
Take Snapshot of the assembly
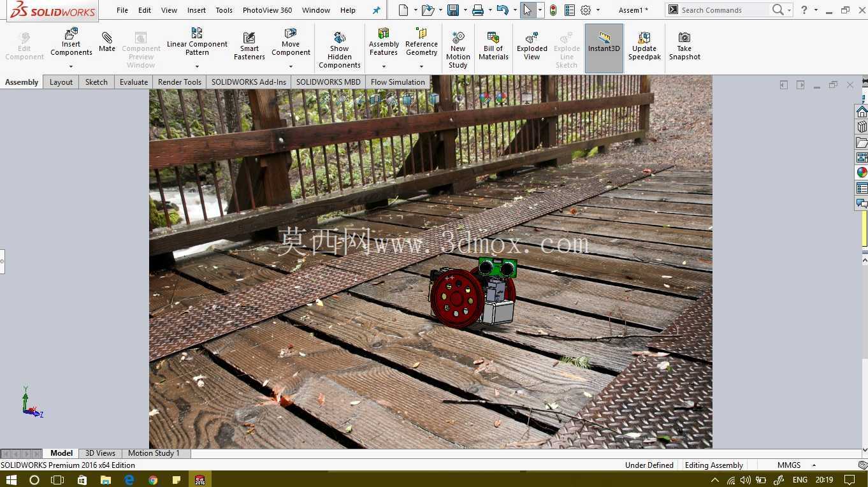click(684, 46)
